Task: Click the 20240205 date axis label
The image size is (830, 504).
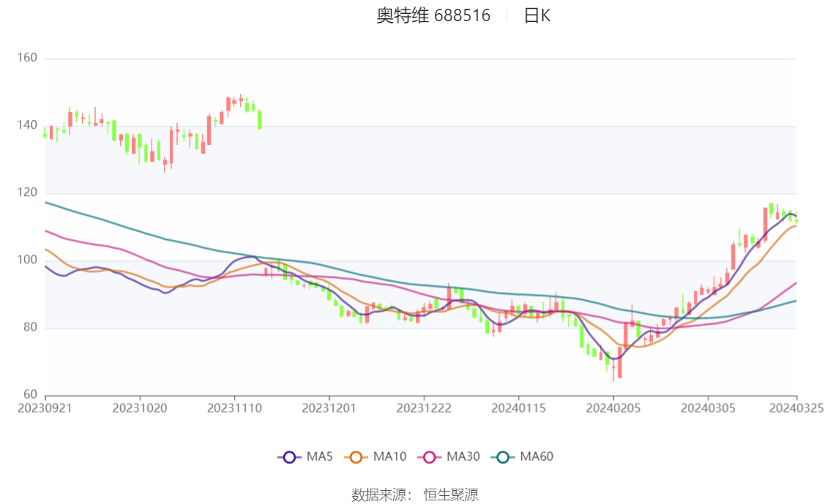Action: [613, 408]
